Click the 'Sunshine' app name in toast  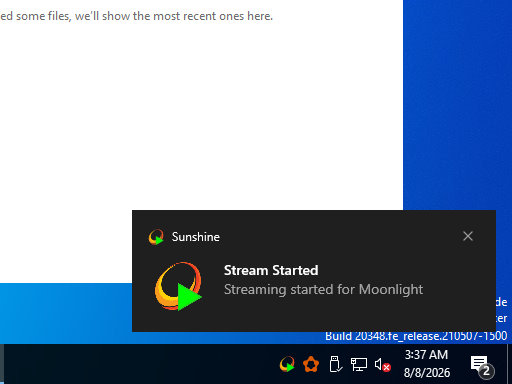point(196,237)
